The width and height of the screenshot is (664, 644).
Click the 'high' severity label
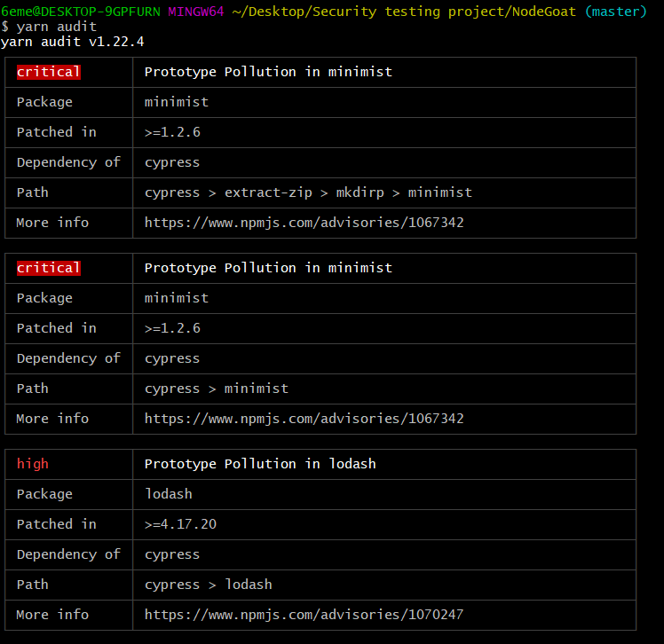pyautogui.click(x=33, y=464)
